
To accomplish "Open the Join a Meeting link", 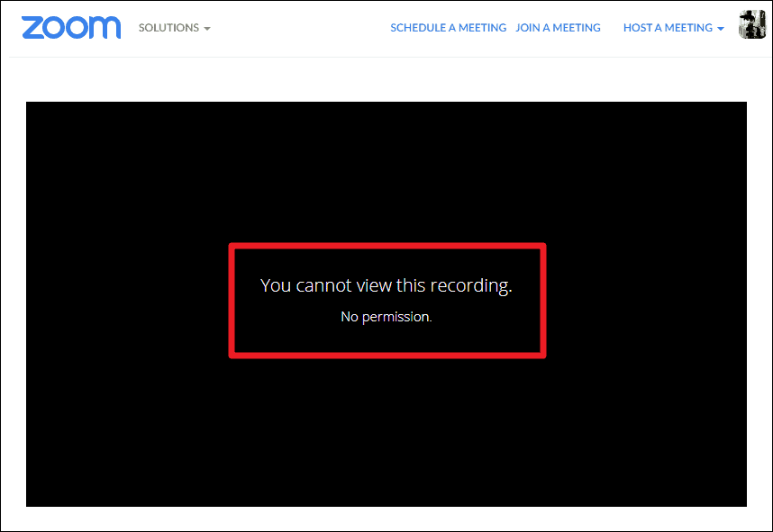I will pos(558,28).
